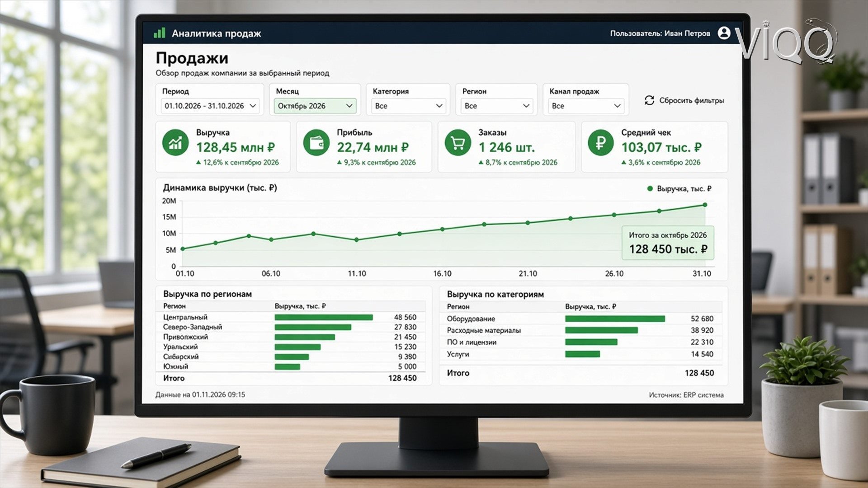868x488 pixels.
Task: Click the green legend dot for Выручка, тыс. ₽
Action: pos(650,188)
